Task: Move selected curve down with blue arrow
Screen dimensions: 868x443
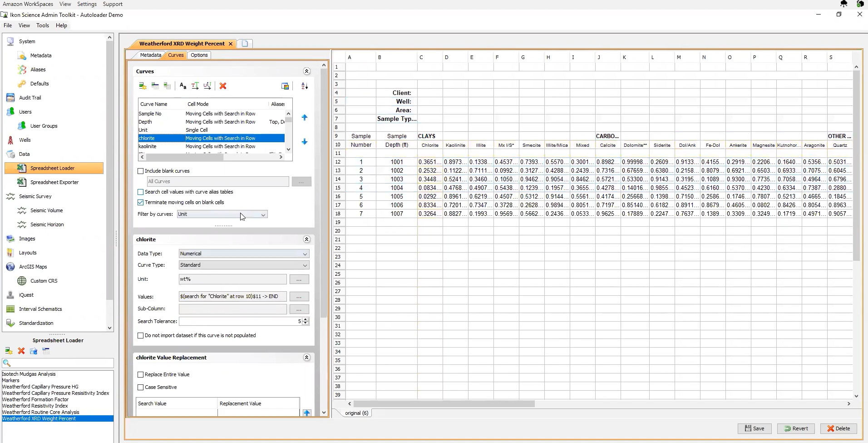Action: click(x=305, y=142)
